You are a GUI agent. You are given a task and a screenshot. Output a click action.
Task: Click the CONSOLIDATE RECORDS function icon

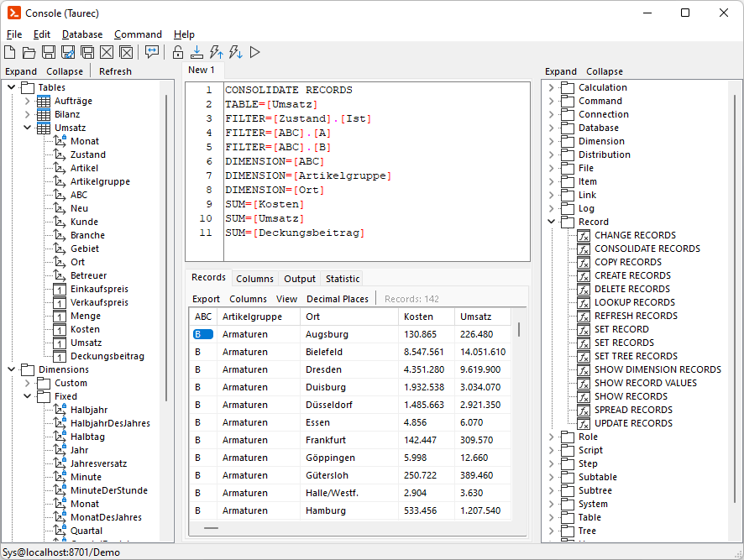click(x=584, y=249)
